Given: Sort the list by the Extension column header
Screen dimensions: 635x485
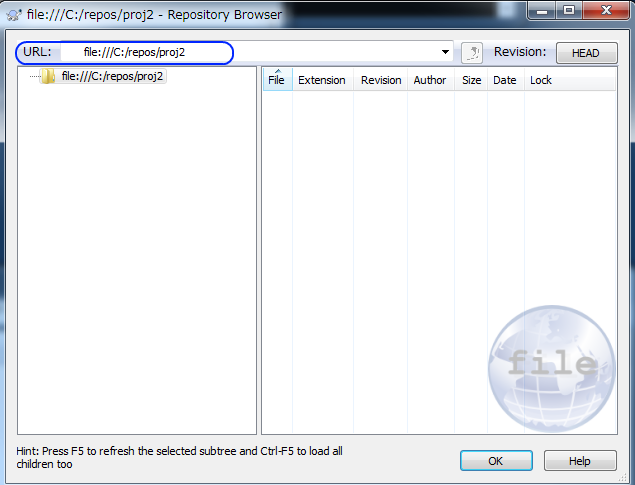Looking at the screenshot, I should [322, 80].
